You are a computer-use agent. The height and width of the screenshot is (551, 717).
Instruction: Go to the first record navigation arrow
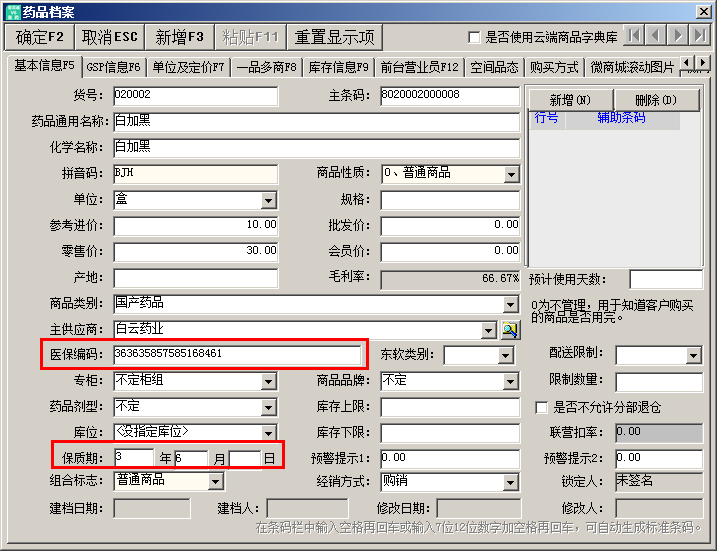633,36
